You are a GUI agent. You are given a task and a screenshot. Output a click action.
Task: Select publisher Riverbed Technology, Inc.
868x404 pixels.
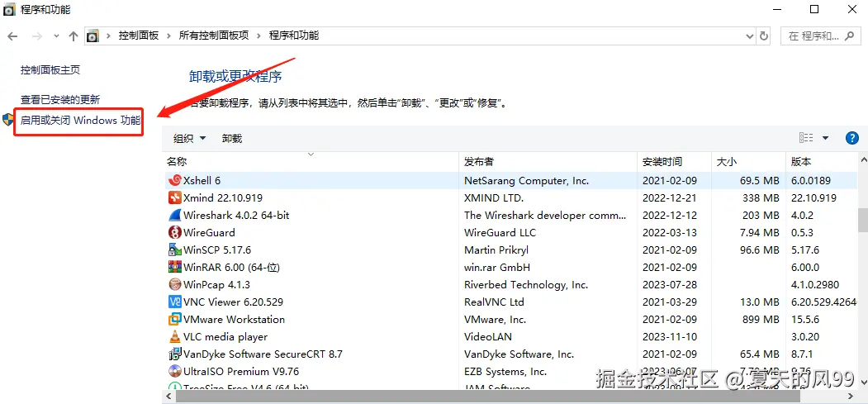click(526, 284)
